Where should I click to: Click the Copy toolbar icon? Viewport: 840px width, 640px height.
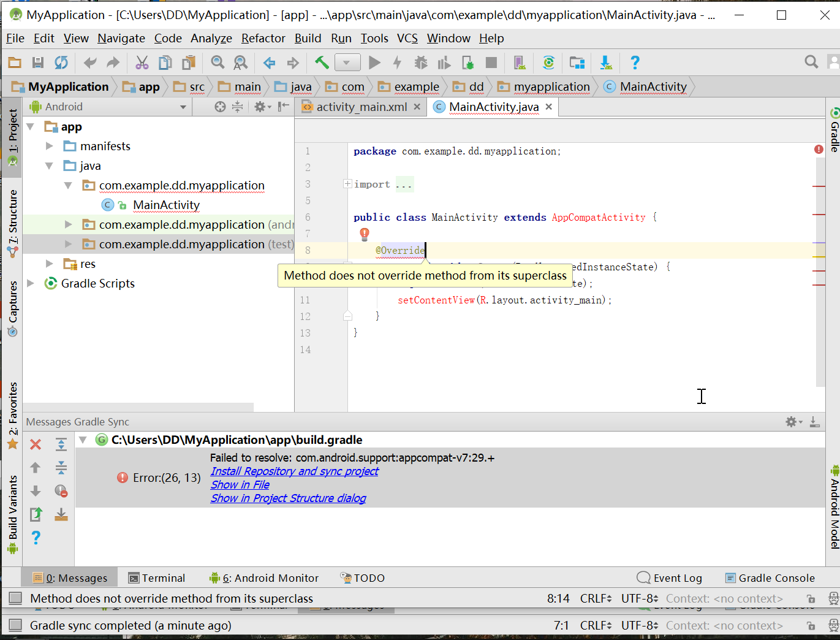(x=165, y=62)
